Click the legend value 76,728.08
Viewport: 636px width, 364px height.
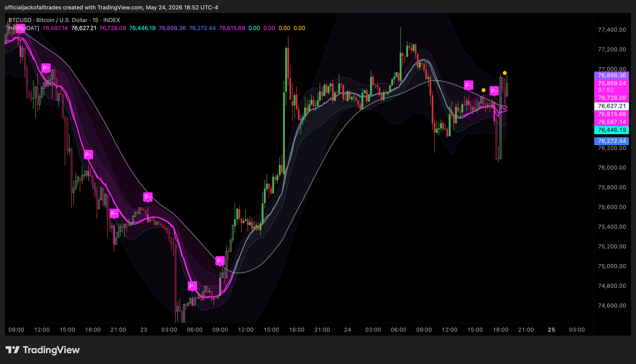point(113,28)
